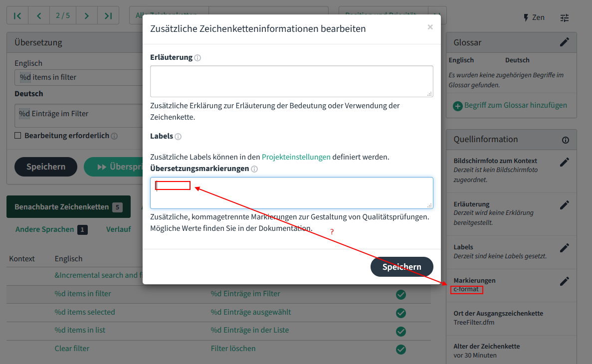This screenshot has width=592, height=364.
Task: Close the string info dialog
Action: (430, 27)
